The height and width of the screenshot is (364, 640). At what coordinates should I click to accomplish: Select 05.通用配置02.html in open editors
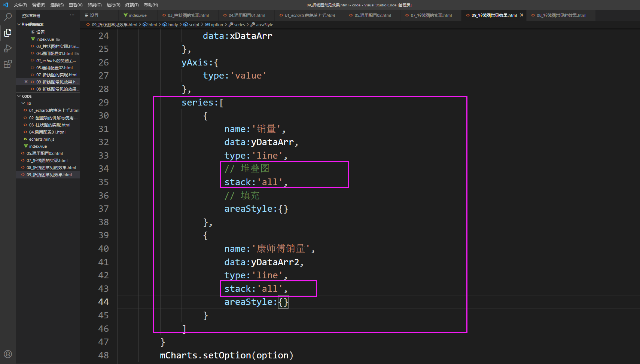coord(48,68)
